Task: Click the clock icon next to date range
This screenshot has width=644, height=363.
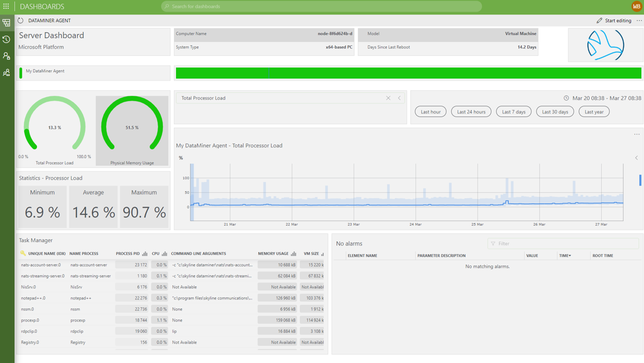Action: click(x=566, y=98)
